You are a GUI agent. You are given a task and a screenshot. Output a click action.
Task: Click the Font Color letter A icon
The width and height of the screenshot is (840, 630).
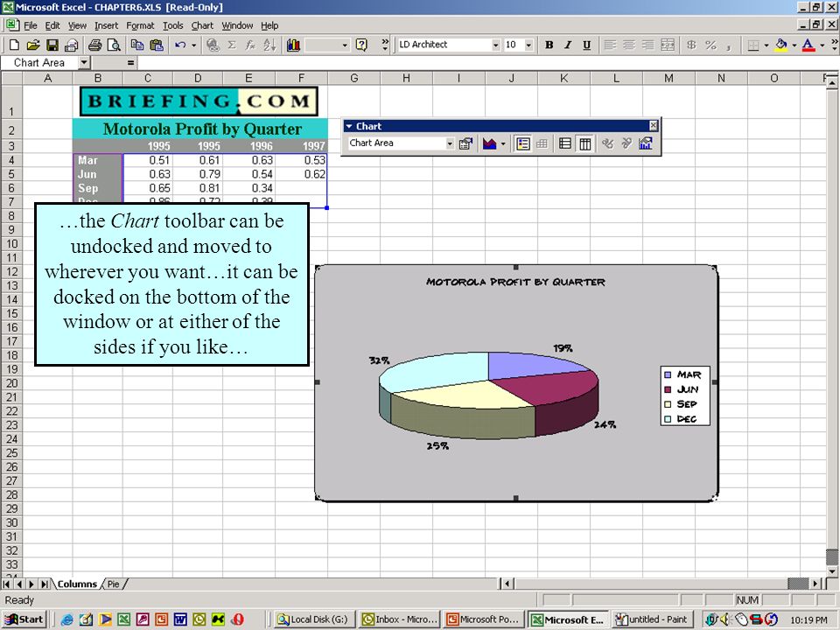point(808,45)
